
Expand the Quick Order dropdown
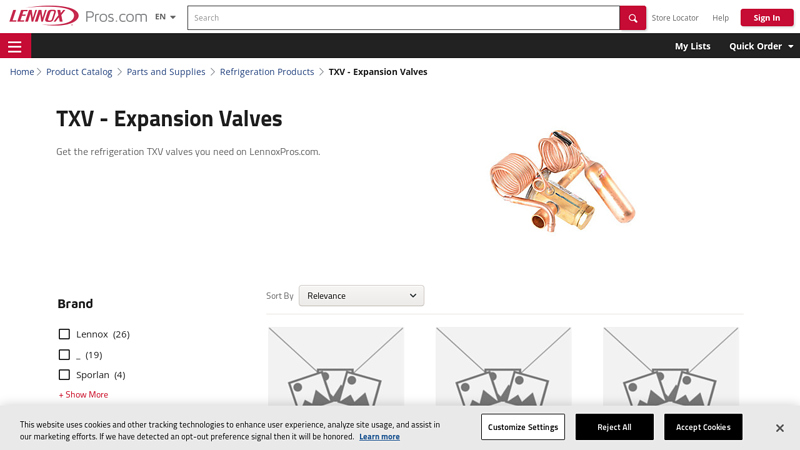pos(761,46)
